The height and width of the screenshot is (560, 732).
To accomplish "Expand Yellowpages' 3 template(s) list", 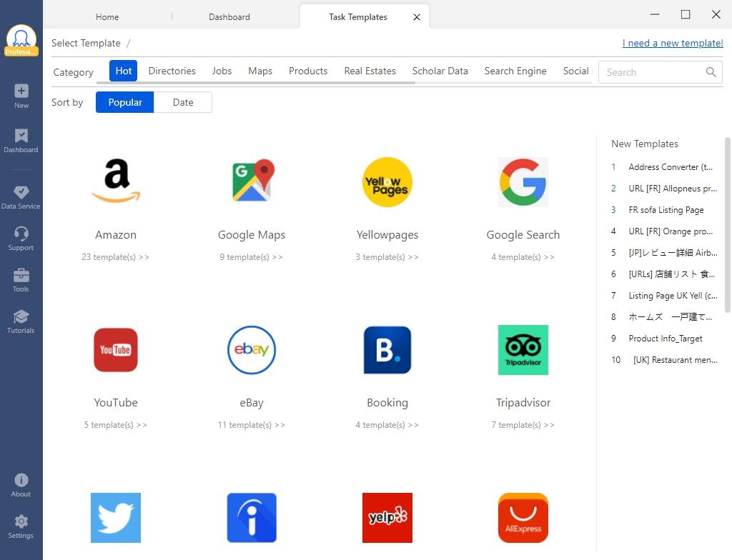I will click(x=387, y=257).
